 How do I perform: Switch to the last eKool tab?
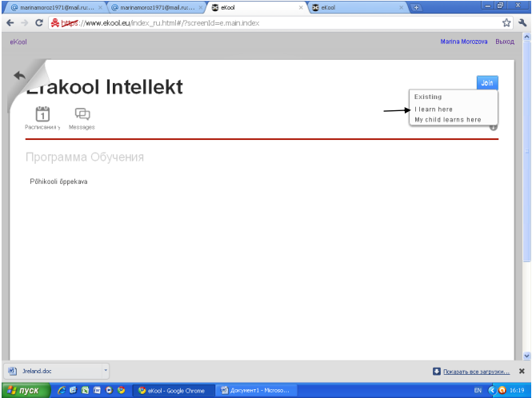[x=358, y=7]
